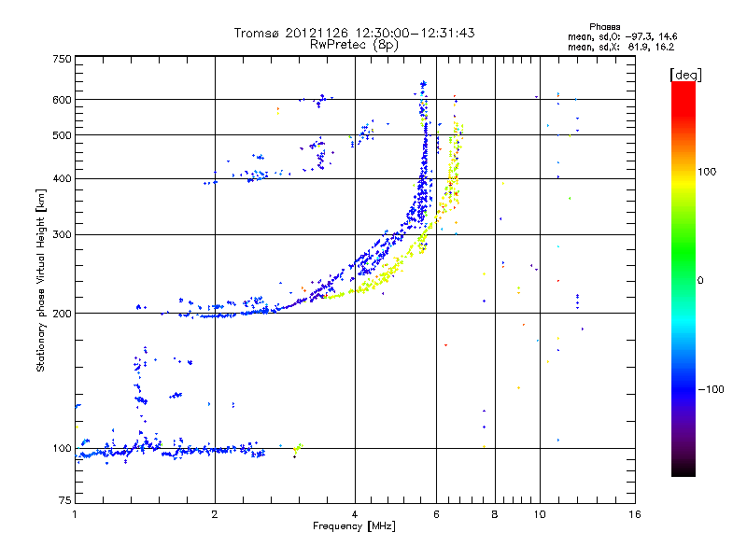Click the y-axis label 'Stationary phase Virtual Height [km]'

(x=41, y=280)
